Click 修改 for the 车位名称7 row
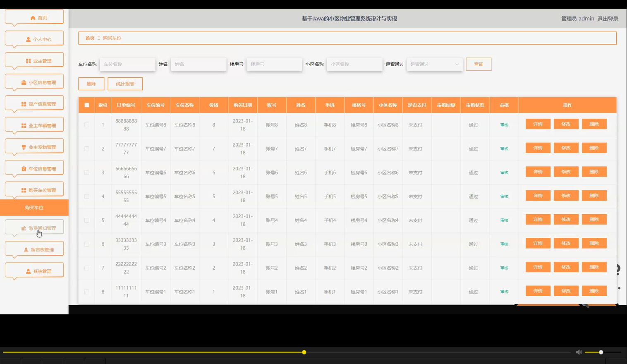This screenshot has height=364, width=627. pyautogui.click(x=566, y=148)
